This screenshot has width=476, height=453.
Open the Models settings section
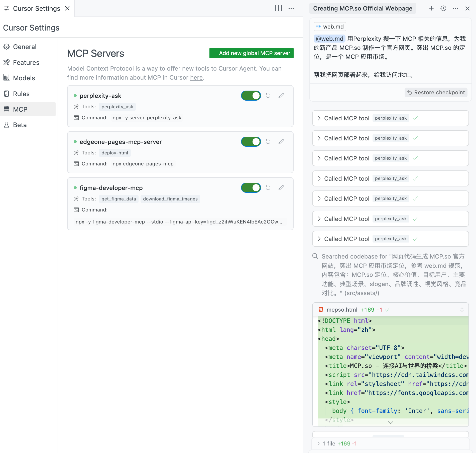pyautogui.click(x=24, y=78)
